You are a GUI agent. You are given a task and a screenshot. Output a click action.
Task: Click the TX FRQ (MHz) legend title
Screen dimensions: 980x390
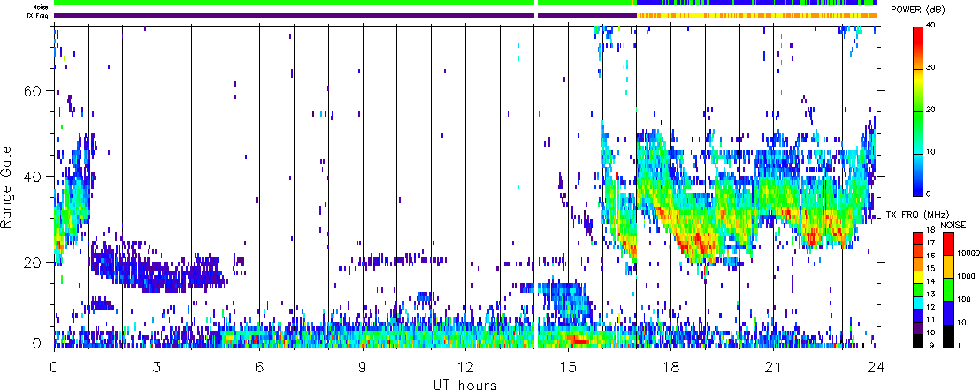point(917,215)
